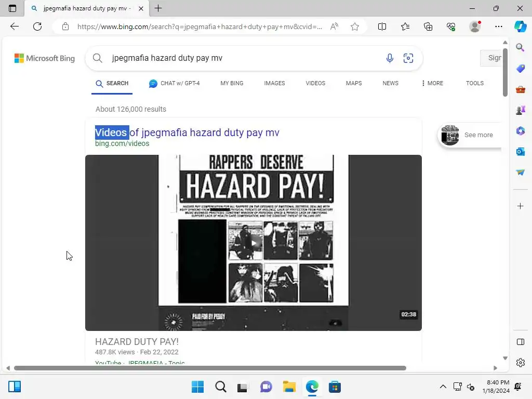This screenshot has height=399, width=532.
Task: Go back to previous page
Action: point(14,26)
